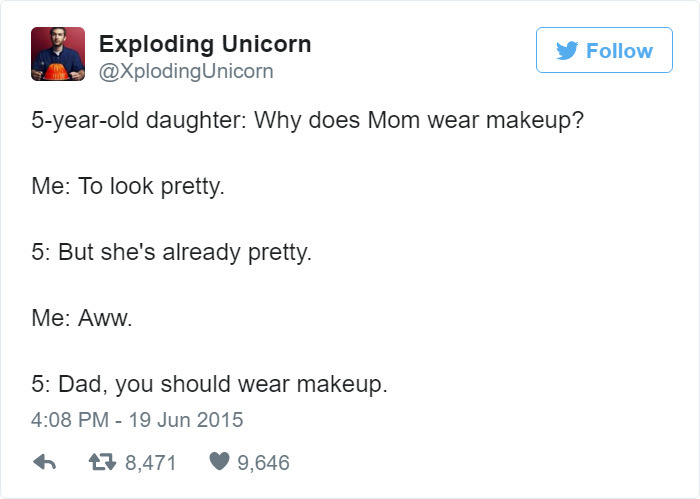The height and width of the screenshot is (499, 700).
Task: Retweet using the retweet arrows icon
Action: pyautogui.click(x=102, y=463)
